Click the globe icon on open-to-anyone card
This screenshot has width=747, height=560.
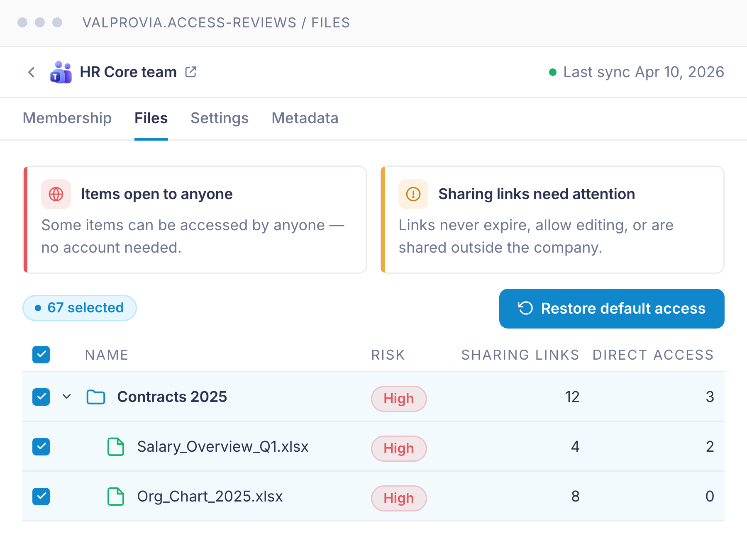click(x=56, y=194)
